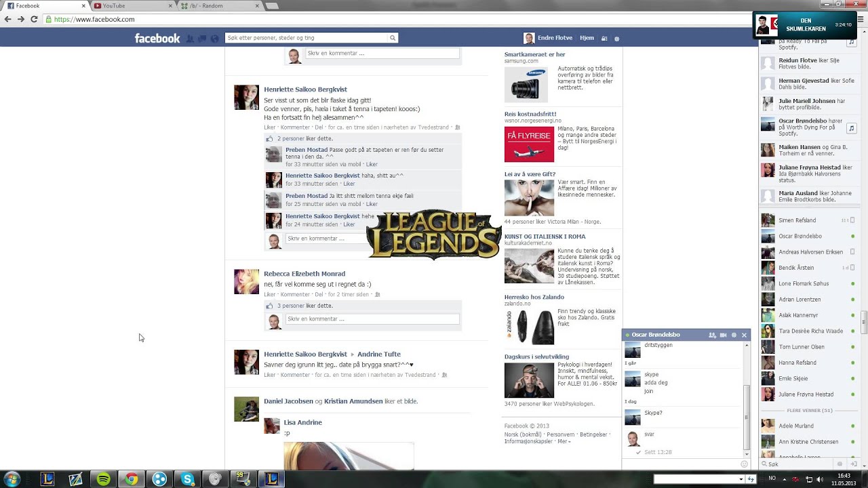Open a new Chrome tab
This screenshot has height=488, width=868.
tap(272, 5)
